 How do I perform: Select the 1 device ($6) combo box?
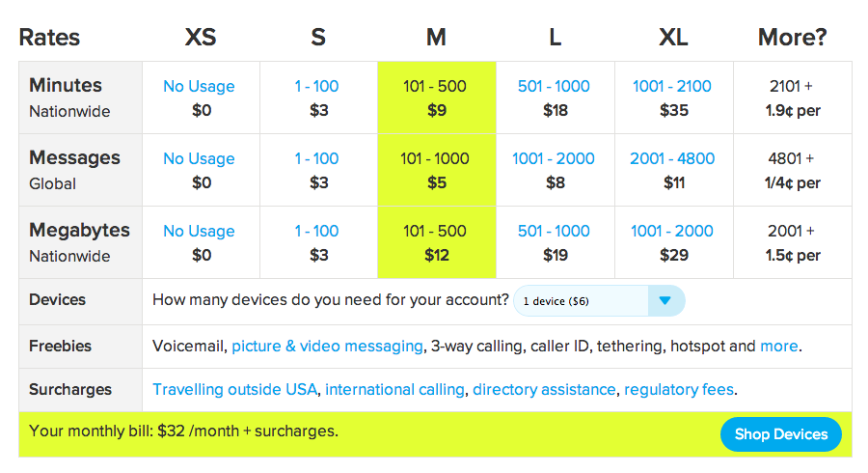coord(599,301)
